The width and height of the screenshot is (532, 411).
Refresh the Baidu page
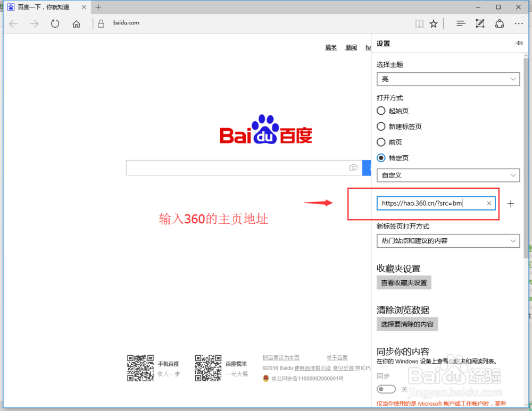(x=55, y=24)
